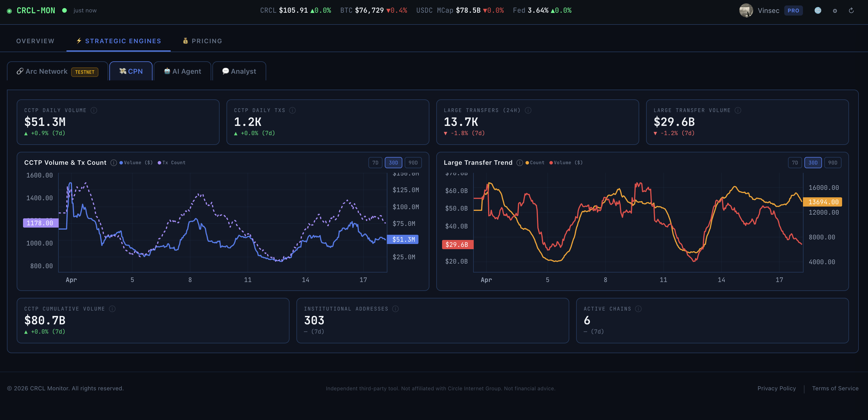The image size is (868, 420).
Task: Switch to AI Agent sub-tab
Action: point(182,71)
